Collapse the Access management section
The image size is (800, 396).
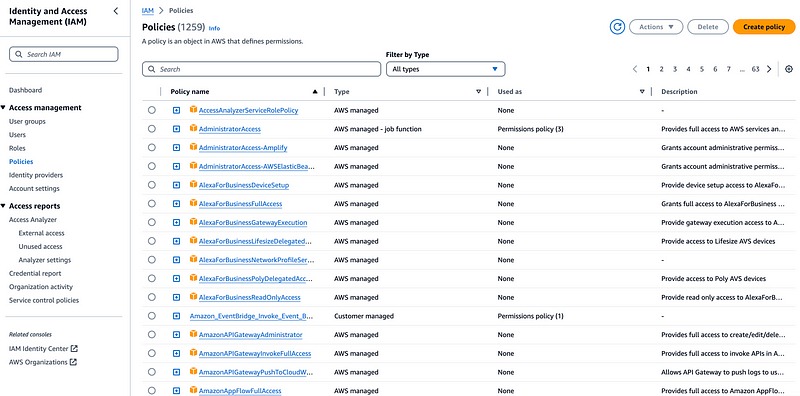[4, 108]
